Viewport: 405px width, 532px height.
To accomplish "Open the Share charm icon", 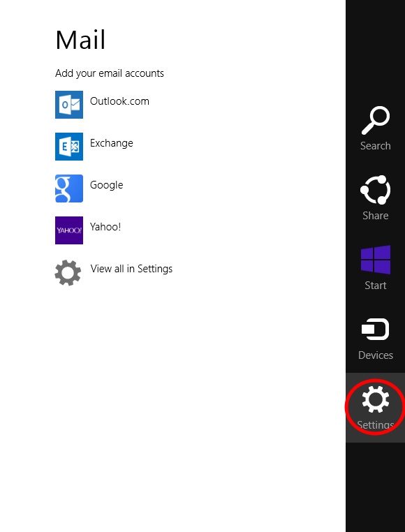I will [376, 190].
